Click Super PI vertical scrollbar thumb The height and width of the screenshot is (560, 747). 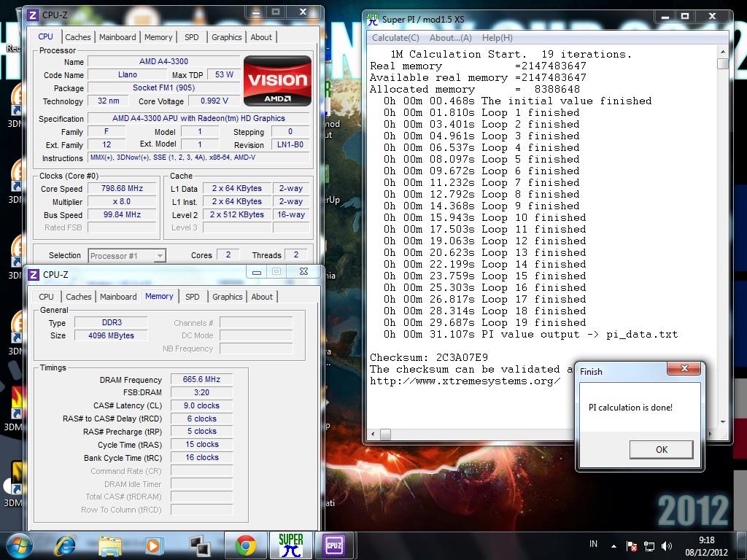tap(723, 64)
